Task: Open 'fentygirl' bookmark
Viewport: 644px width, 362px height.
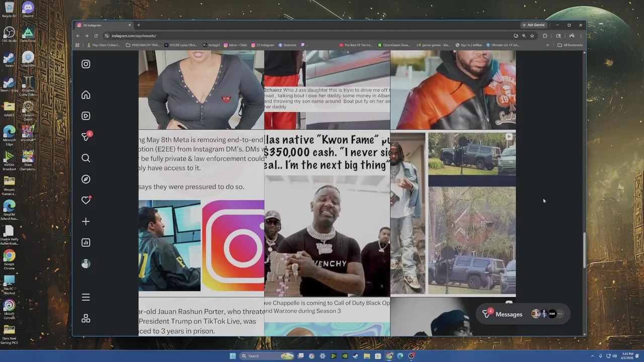Action: (x=211, y=45)
